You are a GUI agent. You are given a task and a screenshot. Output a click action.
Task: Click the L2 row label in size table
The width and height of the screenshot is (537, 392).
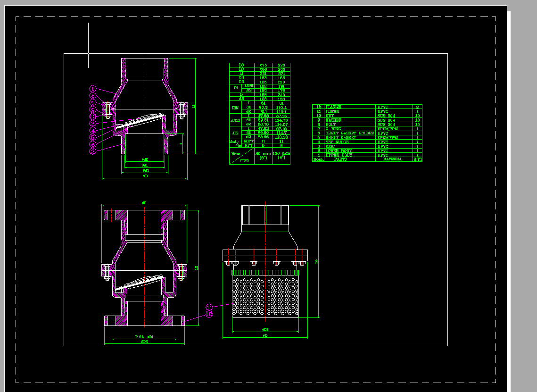pos(241,69)
